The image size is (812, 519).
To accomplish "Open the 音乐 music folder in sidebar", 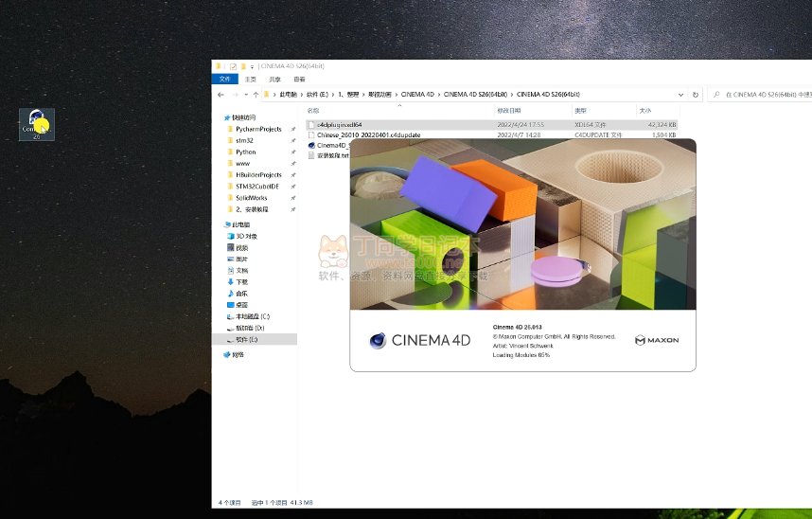I will pyautogui.click(x=230, y=294).
